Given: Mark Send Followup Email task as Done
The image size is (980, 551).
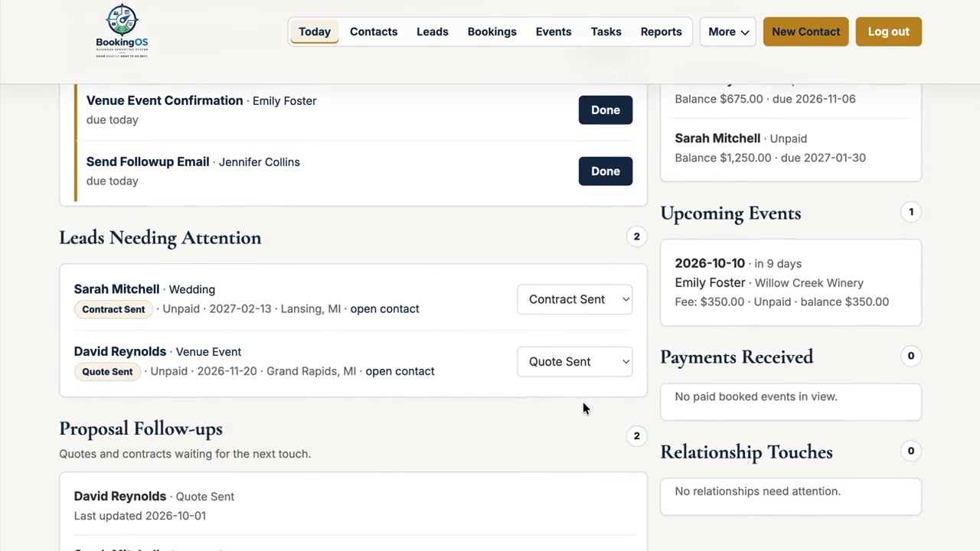Looking at the screenshot, I should (606, 171).
